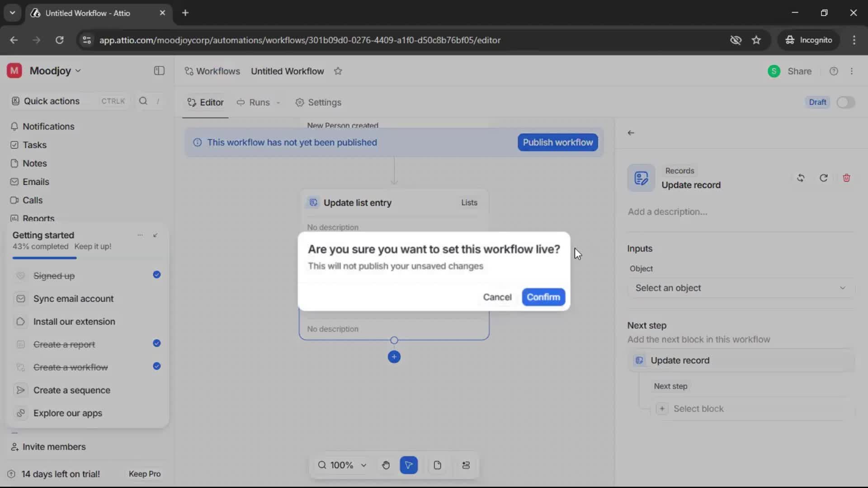Select the Editor tab

click(205, 103)
